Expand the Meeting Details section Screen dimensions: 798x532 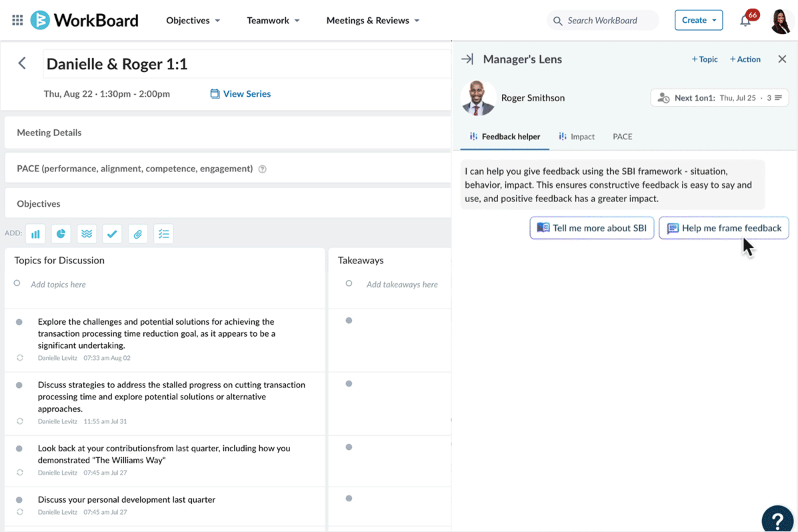[228, 133]
